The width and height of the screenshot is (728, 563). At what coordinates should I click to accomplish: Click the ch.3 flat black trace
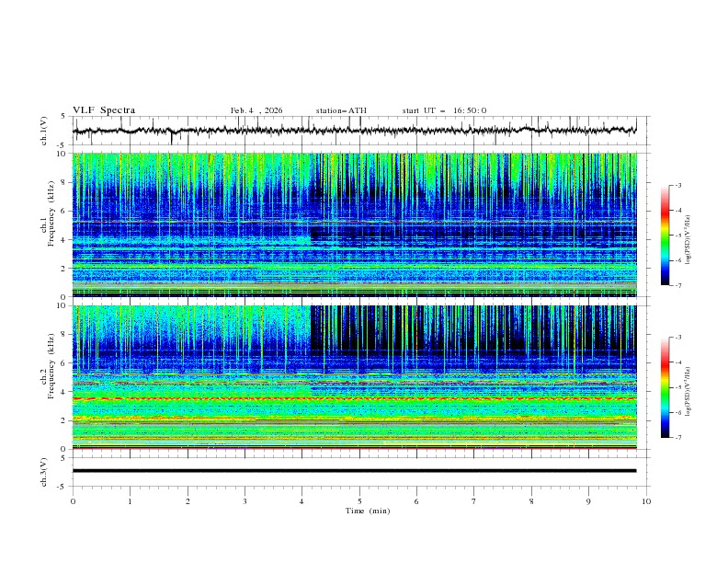(x=354, y=471)
